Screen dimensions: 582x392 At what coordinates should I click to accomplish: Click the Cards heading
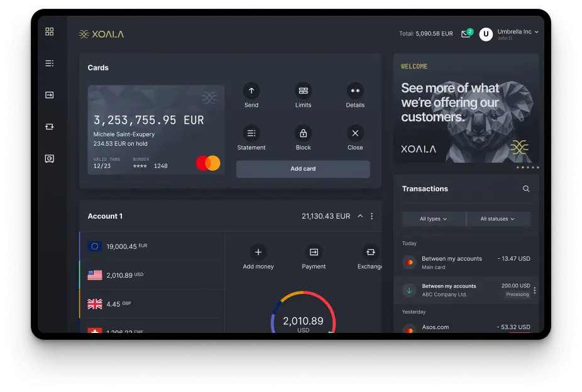click(x=98, y=68)
